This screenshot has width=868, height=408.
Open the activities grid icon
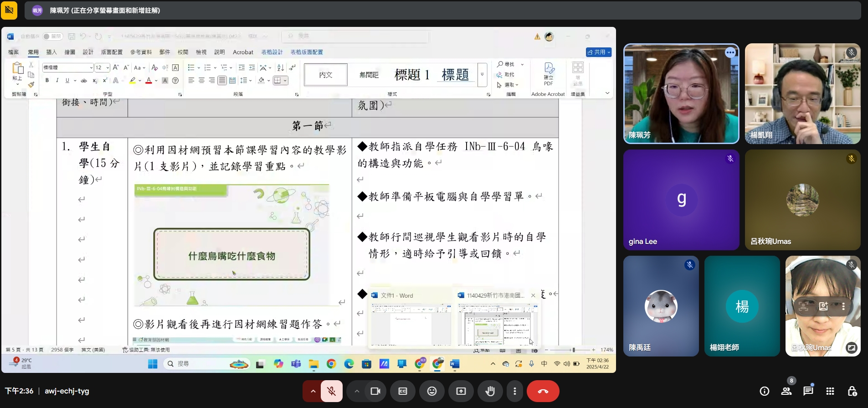point(830,391)
